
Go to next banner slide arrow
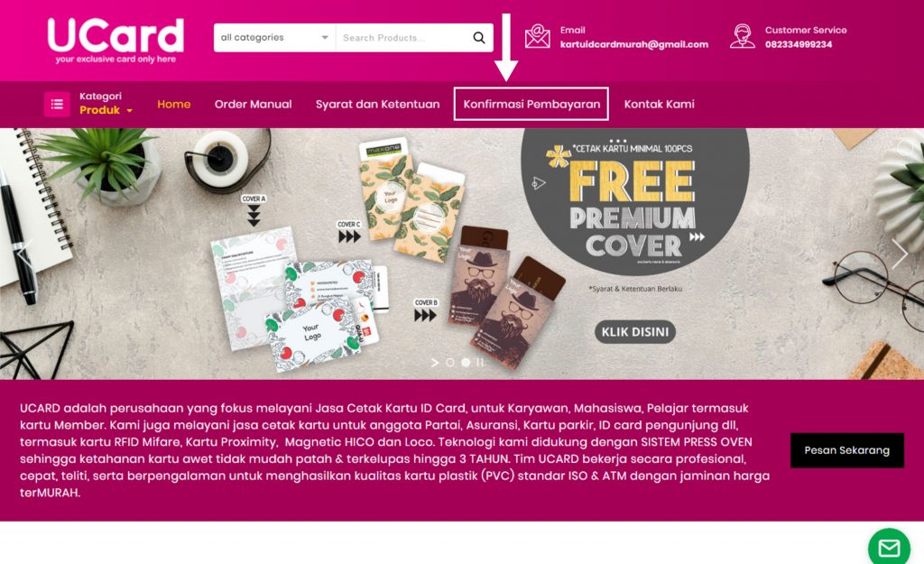900,254
